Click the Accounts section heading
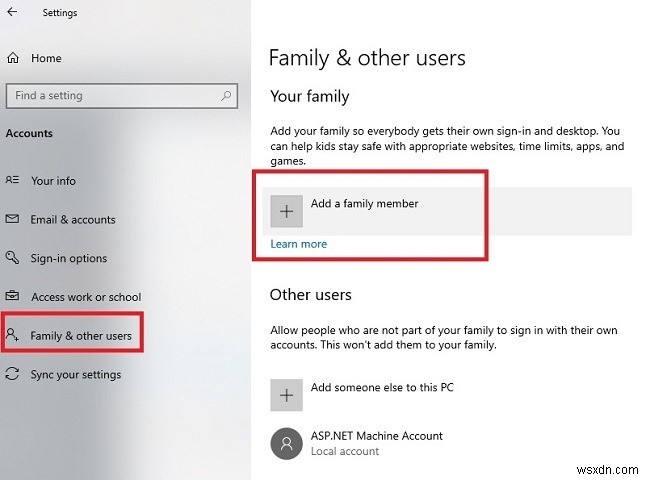 coord(29,133)
